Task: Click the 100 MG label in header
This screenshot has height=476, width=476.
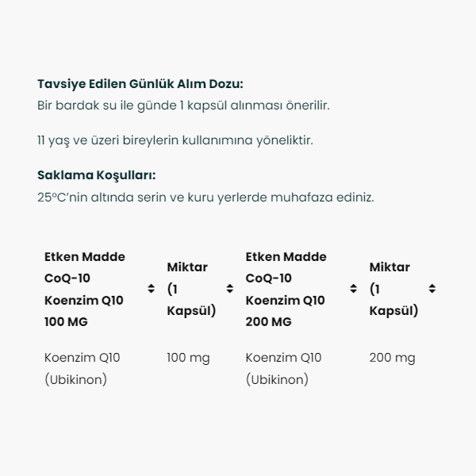Action: tap(66, 322)
